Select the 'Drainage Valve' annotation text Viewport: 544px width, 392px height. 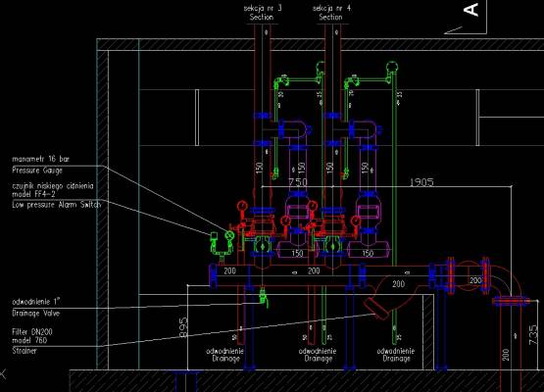click(36, 314)
